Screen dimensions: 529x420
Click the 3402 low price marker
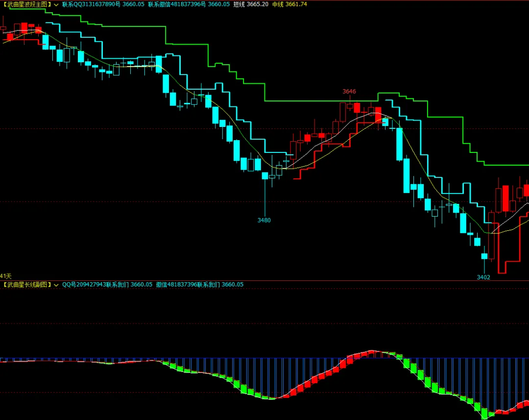pyautogui.click(x=483, y=277)
